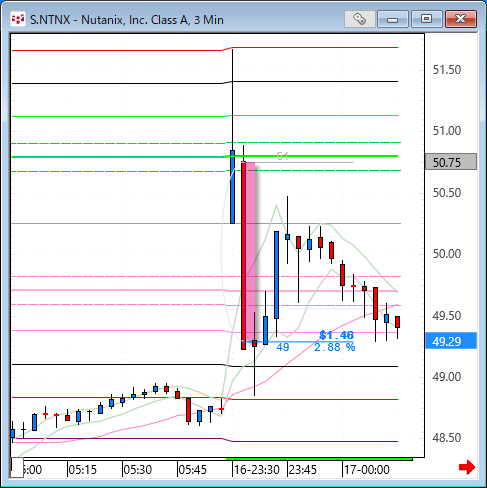Viewport: 487px width, 488px height.
Task: Maximize the NTNX chart window
Action: coord(426,19)
